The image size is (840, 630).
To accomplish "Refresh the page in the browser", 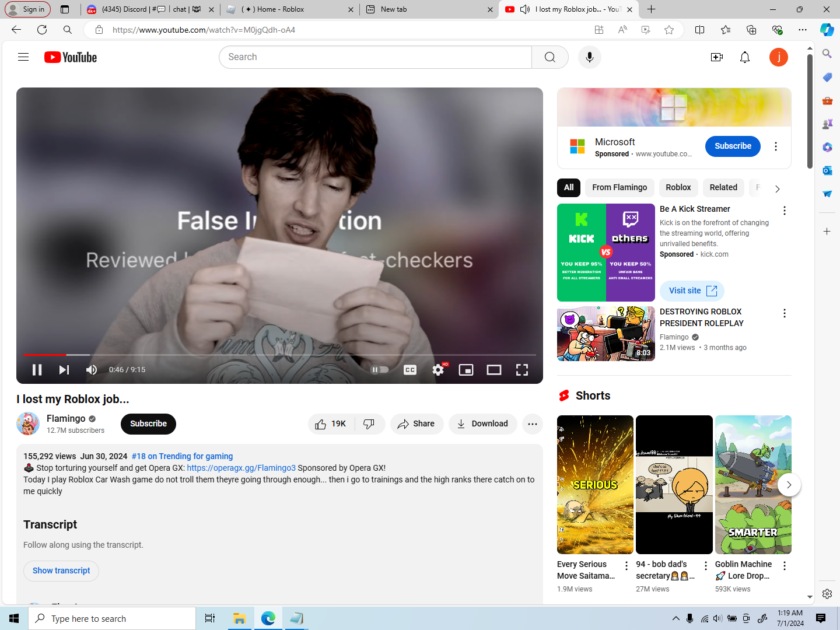I will click(42, 30).
